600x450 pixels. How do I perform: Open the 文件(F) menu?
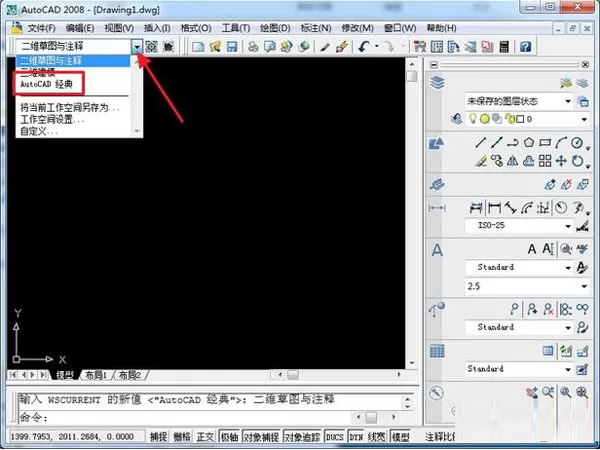click(41, 28)
